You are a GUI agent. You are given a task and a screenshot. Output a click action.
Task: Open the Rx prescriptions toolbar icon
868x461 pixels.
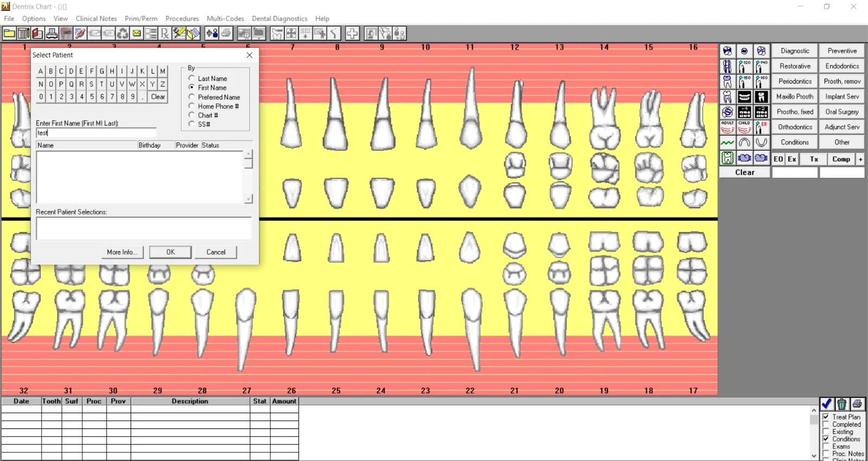point(165,34)
